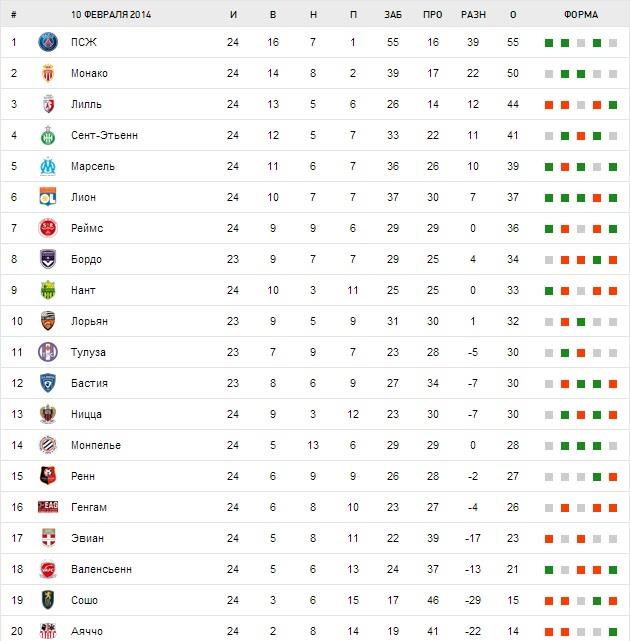630x641 pixels.
Task: Click the О points column header
Action: click(513, 15)
